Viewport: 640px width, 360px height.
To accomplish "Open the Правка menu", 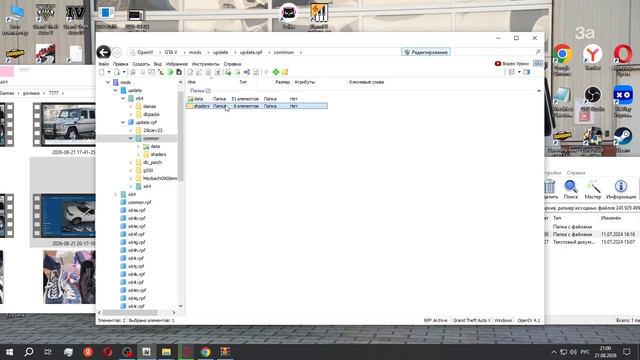I will 120,64.
